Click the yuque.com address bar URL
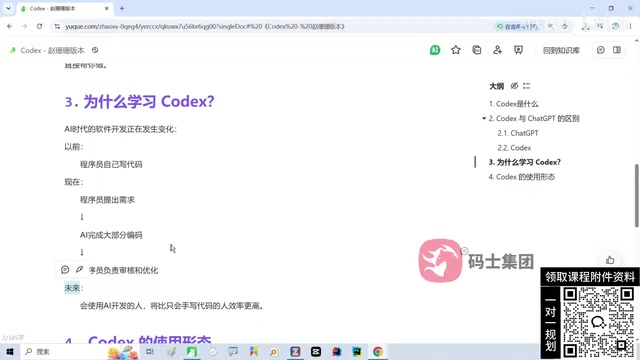640x360 pixels. 205,27
